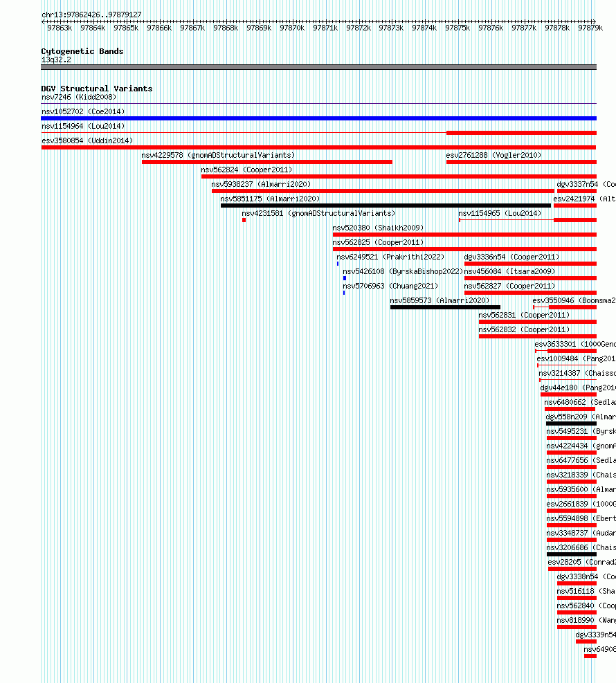Select nsv562824 (Cooper2011) label
Image resolution: width=616 pixels, height=683 pixels.
246,170
